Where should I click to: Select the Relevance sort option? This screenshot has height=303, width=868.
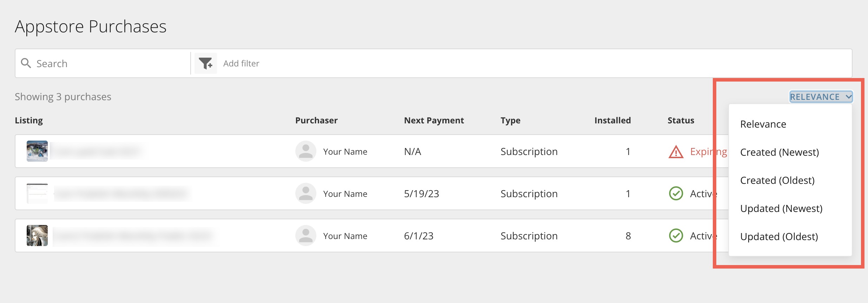click(763, 124)
